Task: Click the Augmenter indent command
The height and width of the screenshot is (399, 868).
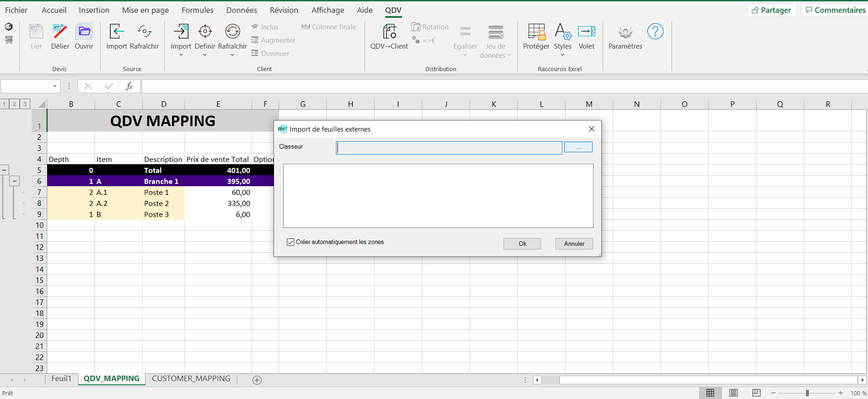Action: [x=273, y=40]
